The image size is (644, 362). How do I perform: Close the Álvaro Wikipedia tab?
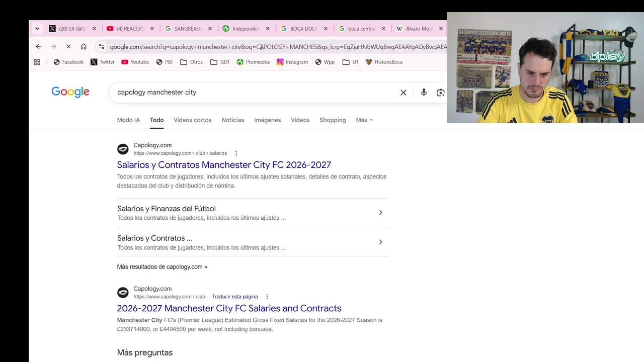(441, 29)
